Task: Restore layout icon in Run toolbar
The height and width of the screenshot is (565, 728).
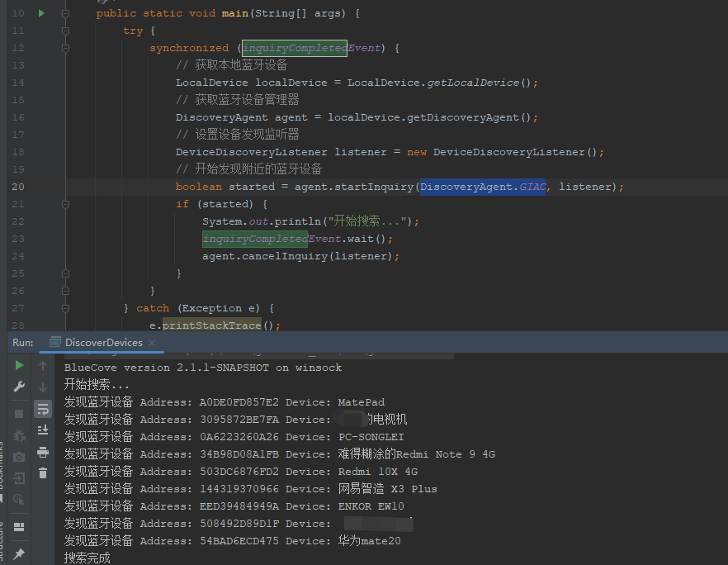Action: point(19,526)
